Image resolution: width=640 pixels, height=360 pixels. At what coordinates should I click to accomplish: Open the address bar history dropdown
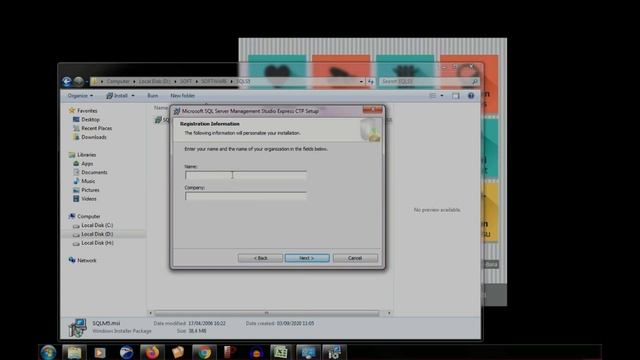[361, 82]
